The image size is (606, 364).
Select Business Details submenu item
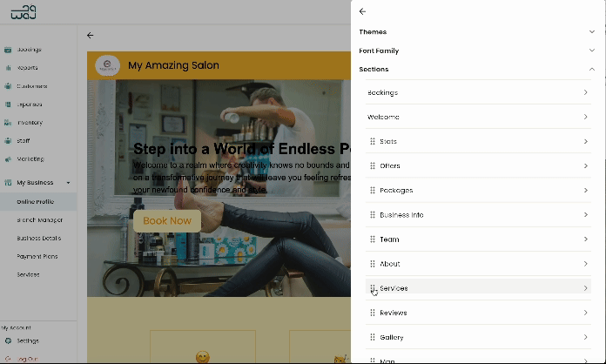point(39,238)
